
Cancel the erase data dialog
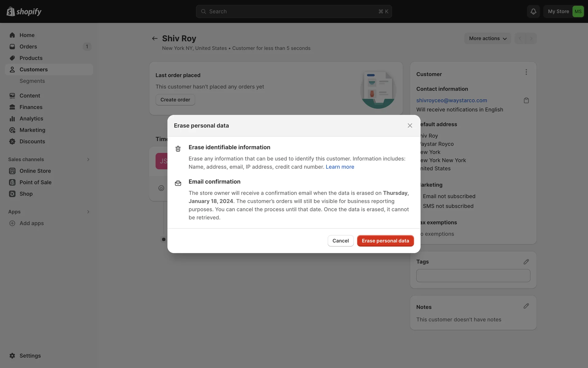point(340,241)
